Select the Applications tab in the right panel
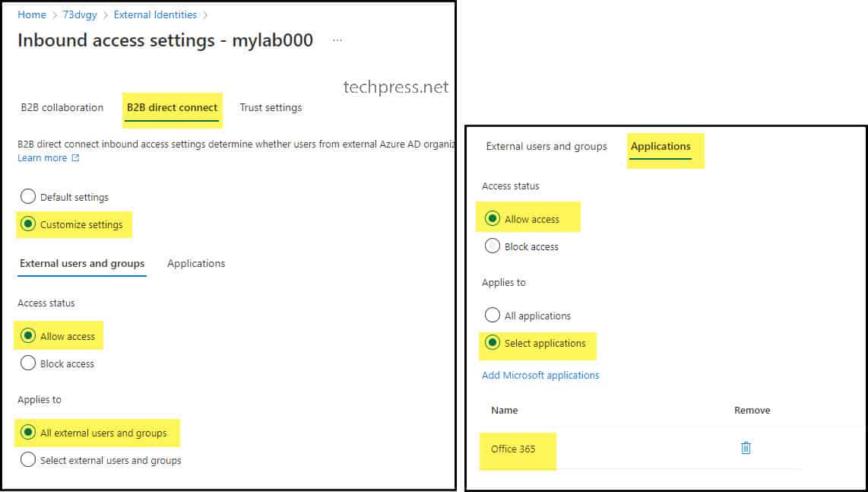Image resolution: width=868 pixels, height=492 pixels. tap(660, 146)
